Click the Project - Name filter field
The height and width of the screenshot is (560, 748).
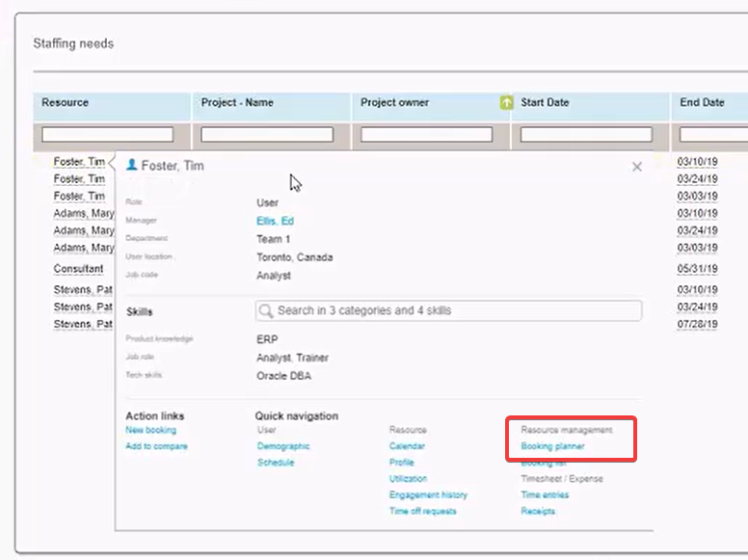[268, 135]
